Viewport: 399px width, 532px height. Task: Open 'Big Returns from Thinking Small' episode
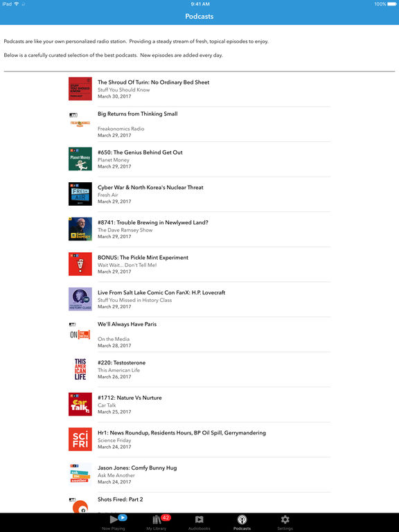[x=137, y=114]
